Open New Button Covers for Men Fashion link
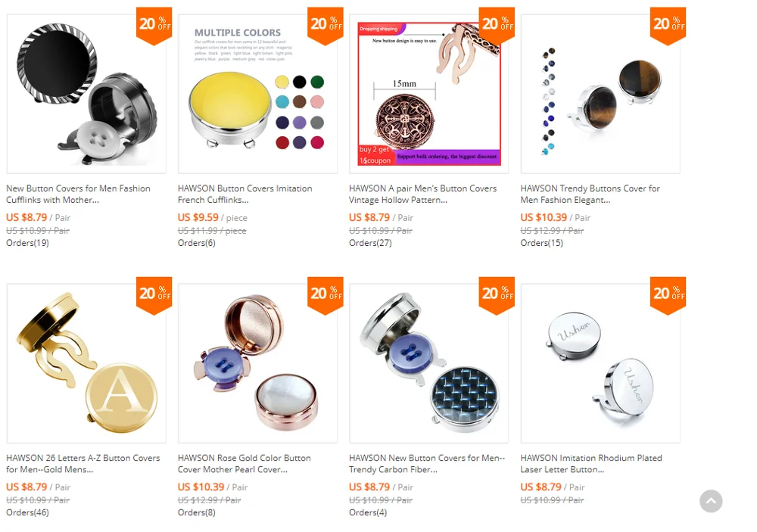757x532 pixels. pyautogui.click(x=78, y=194)
